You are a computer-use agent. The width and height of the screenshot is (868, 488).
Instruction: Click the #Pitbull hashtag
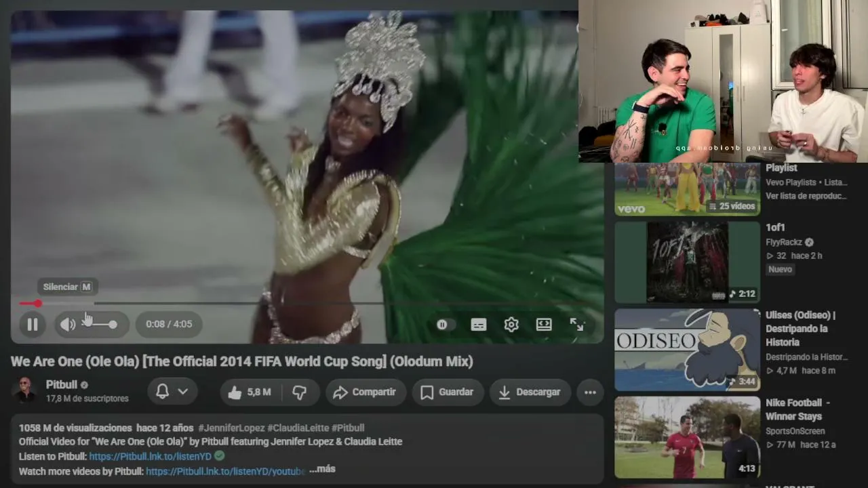[348, 428]
